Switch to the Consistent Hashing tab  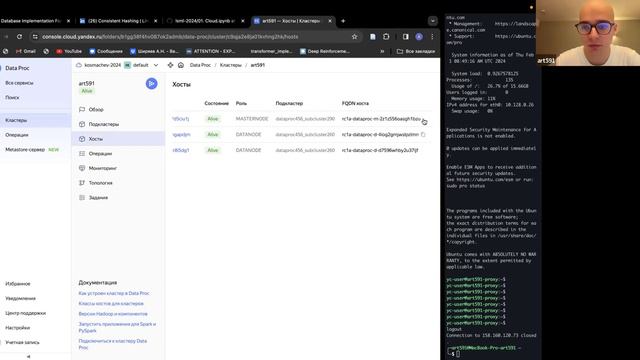click(118, 21)
